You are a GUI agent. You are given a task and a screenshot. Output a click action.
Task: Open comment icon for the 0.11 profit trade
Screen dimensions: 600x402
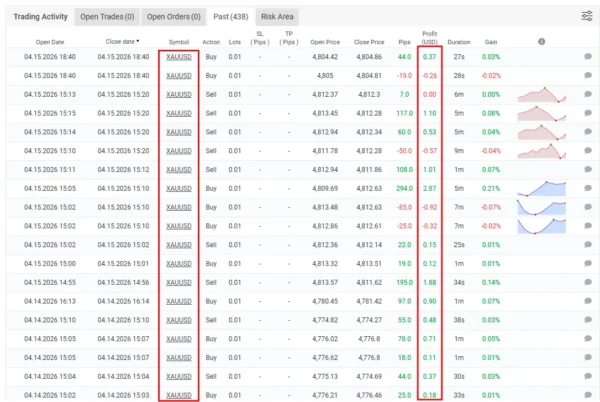click(x=588, y=357)
